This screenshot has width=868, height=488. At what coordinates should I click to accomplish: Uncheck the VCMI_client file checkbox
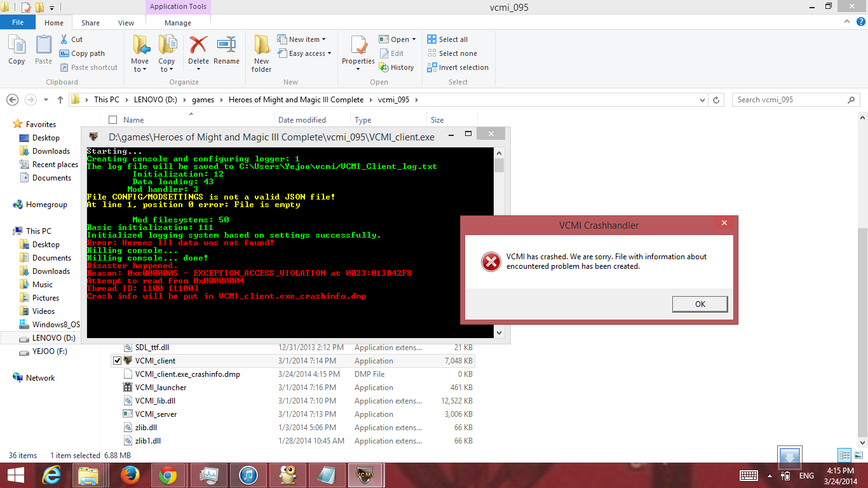[x=117, y=361]
